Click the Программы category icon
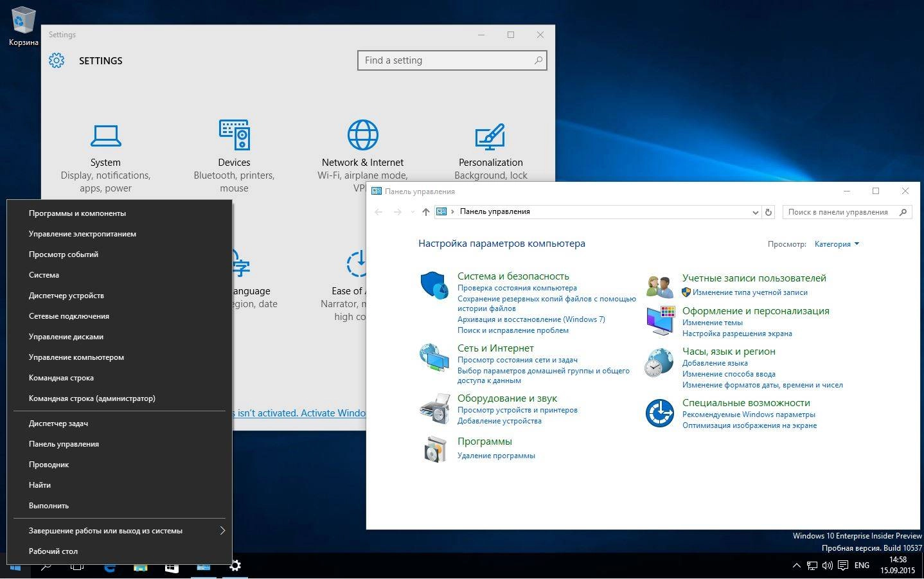924x579 pixels. click(434, 449)
